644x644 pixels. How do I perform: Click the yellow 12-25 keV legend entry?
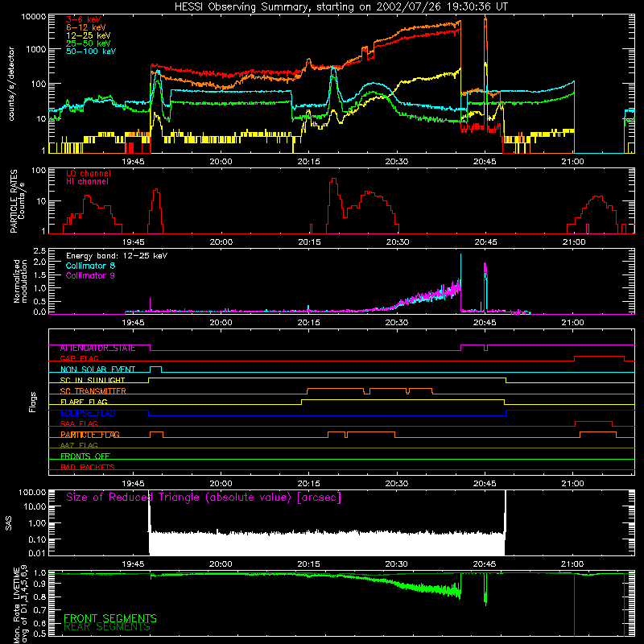(x=89, y=35)
